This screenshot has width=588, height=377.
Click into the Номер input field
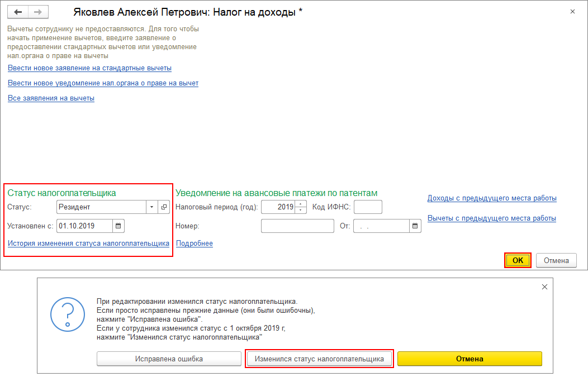[297, 226]
